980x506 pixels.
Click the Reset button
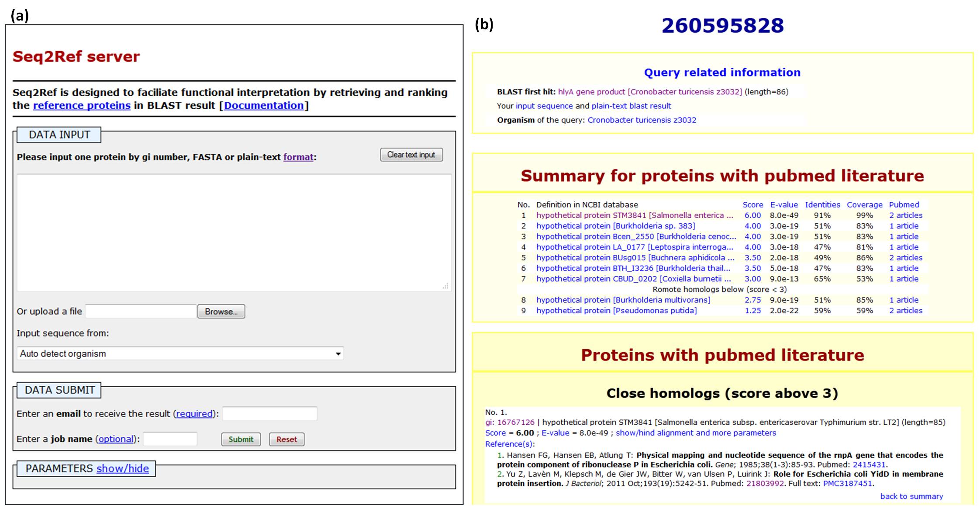pos(286,439)
